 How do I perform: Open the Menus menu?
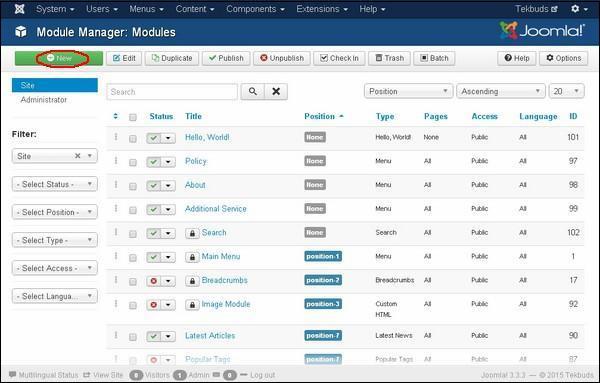[146, 9]
